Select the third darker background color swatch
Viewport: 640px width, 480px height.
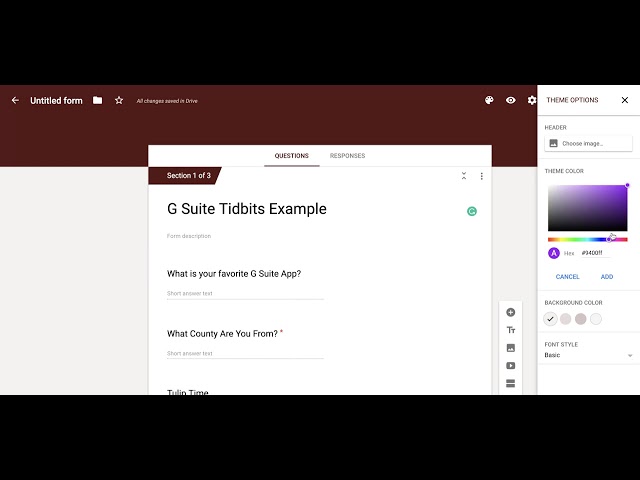pos(580,319)
